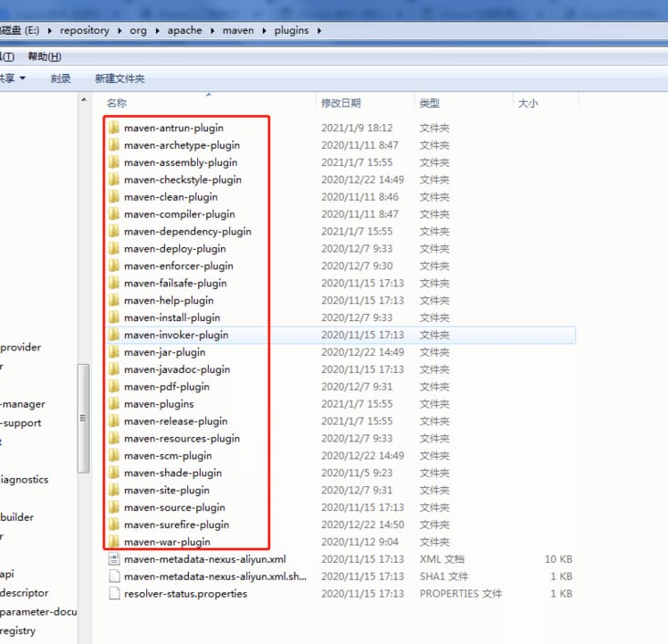Click the 新建文件夹 button
Viewport: 668px width, 644px height.
pos(120,78)
